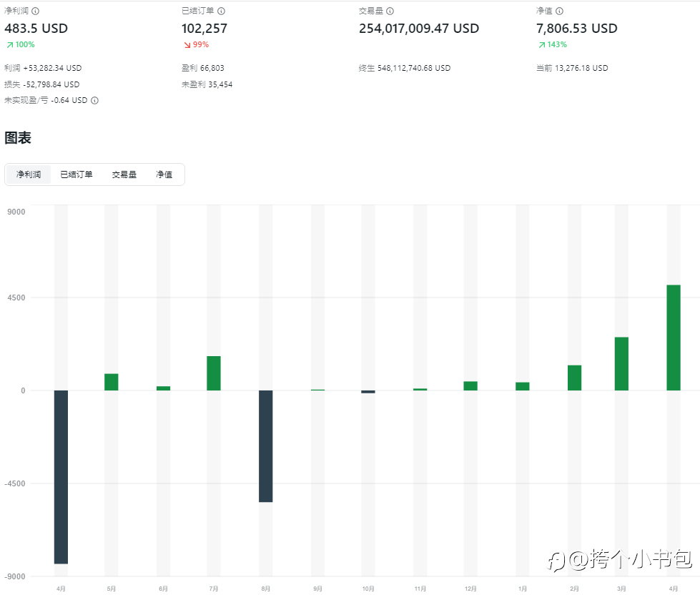Image resolution: width=700 pixels, height=595 pixels.
Task: Open the 净值 chart tab
Action: 164,174
